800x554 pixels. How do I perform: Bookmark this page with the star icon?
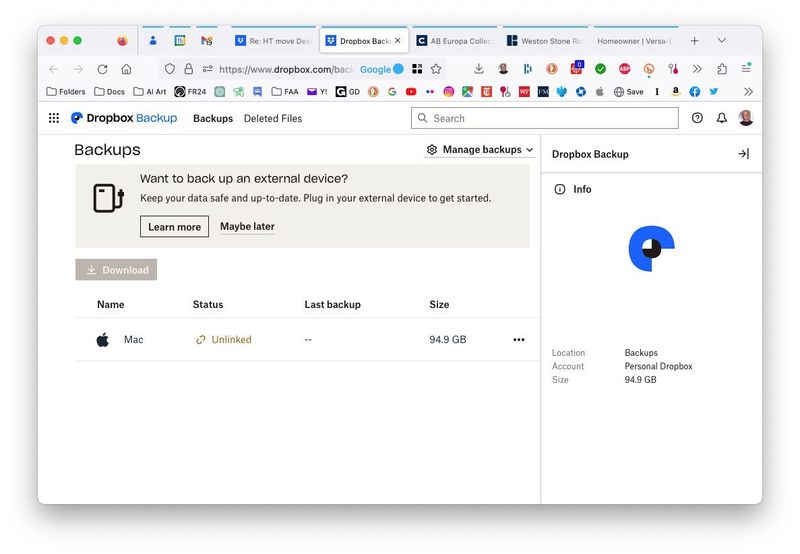pyautogui.click(x=436, y=69)
